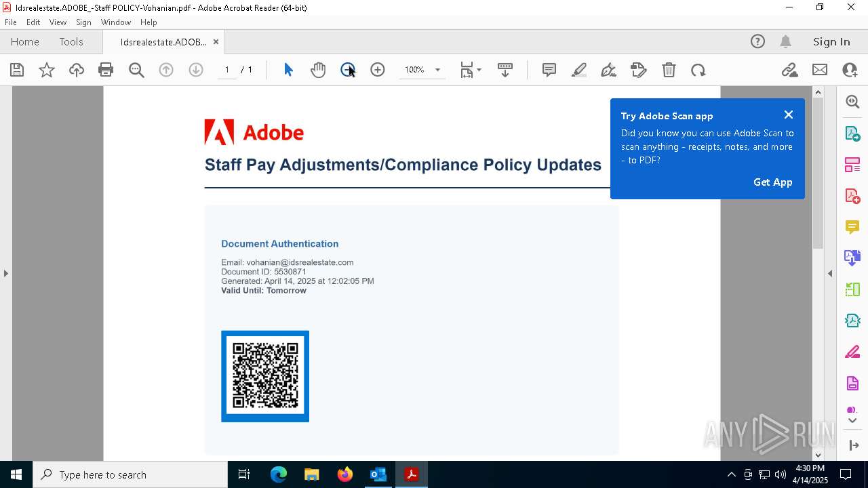Expand more tools chevron in right pane
This screenshot has height=488, width=868.
pos(852,421)
